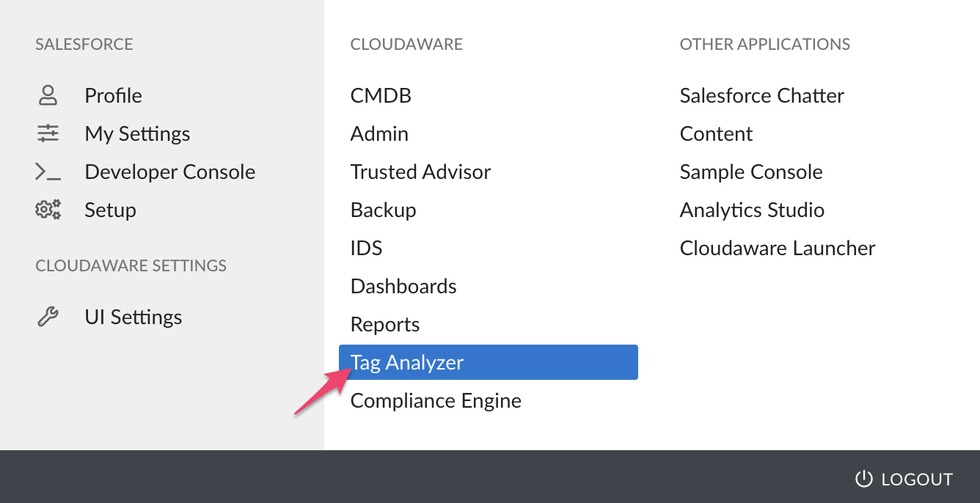Viewport: 980px width, 503px height.
Task: Open Salesforce Chatter
Action: (762, 95)
